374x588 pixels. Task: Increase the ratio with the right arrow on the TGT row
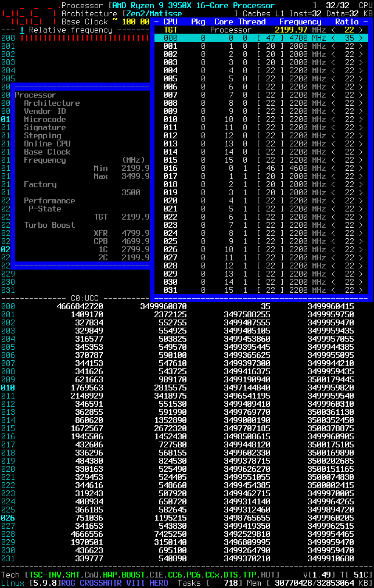click(x=361, y=30)
